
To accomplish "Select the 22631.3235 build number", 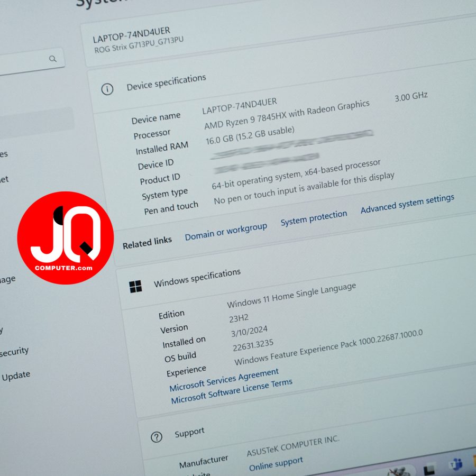I will coord(253,345).
